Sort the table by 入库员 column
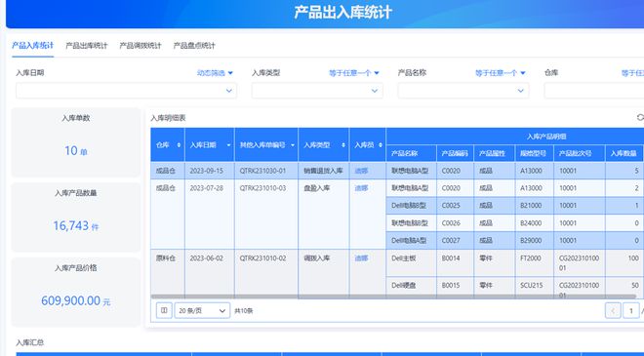Viewport: 644px width, 356px height. [381, 145]
